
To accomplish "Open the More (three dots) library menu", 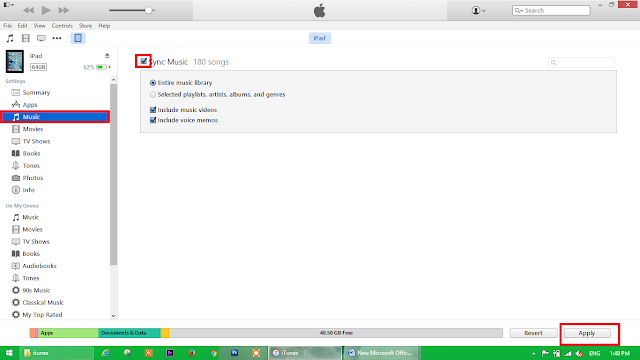I will click(57, 38).
